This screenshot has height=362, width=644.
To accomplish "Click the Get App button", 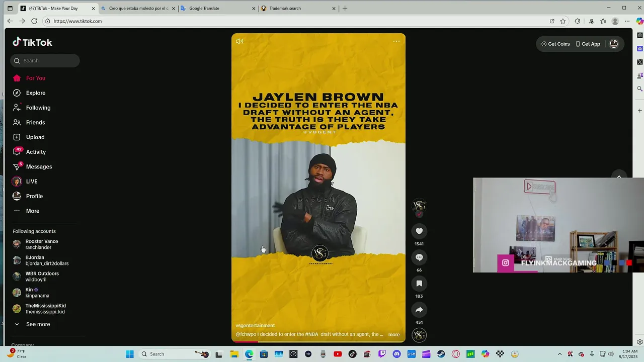I will [x=588, y=44].
